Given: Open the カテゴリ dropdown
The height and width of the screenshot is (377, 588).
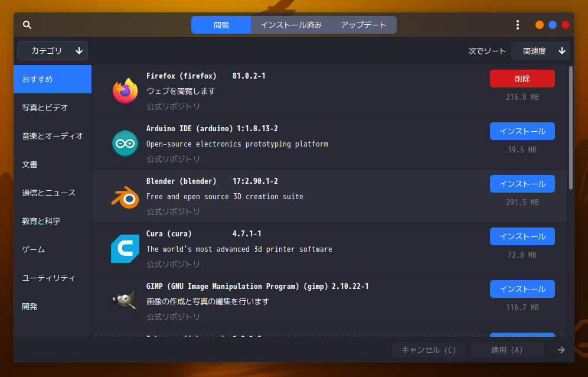Looking at the screenshot, I should pyautogui.click(x=53, y=51).
